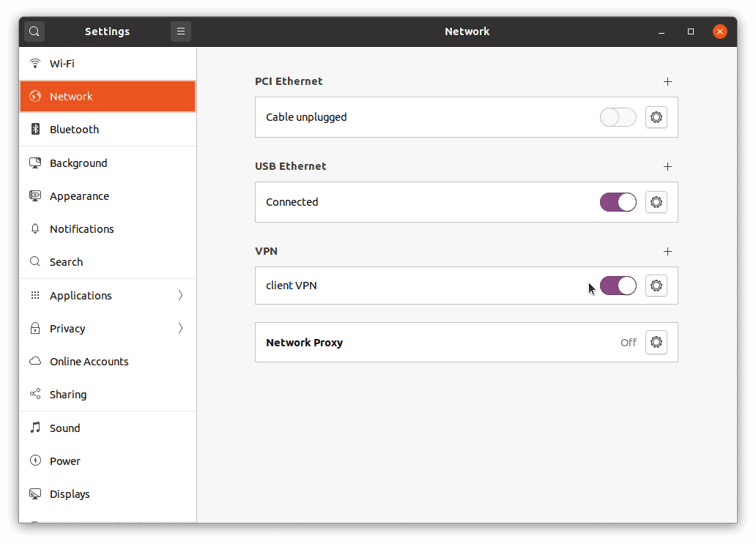This screenshot has height=544, width=756.
Task: Open Wi-Fi settings from the sidebar
Action: pos(62,63)
